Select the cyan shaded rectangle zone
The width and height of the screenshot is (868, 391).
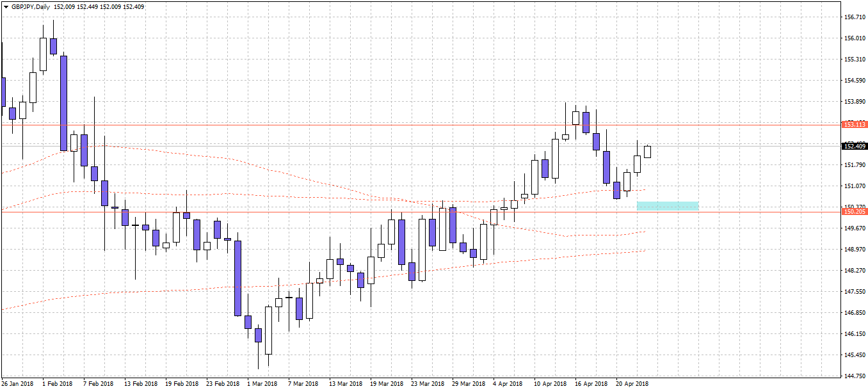coord(668,206)
